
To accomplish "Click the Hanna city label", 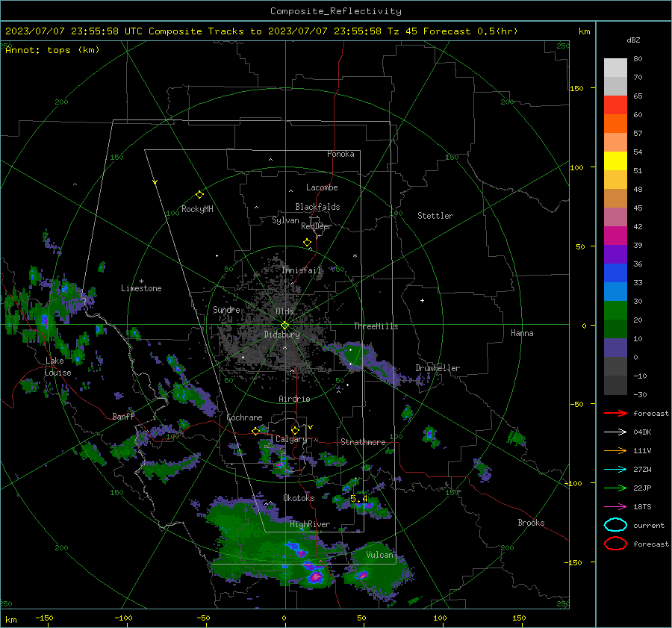I will click(x=522, y=333).
